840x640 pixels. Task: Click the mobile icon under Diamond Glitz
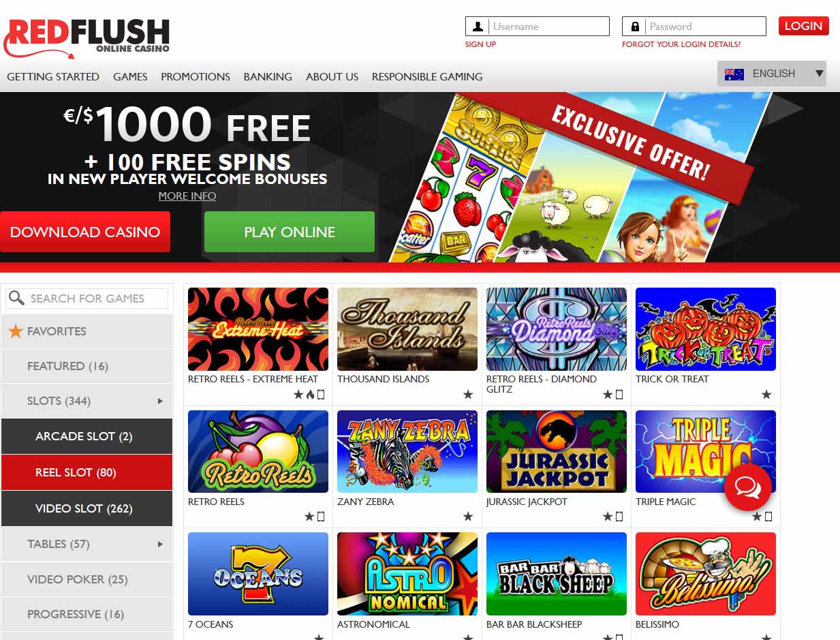tap(619, 395)
